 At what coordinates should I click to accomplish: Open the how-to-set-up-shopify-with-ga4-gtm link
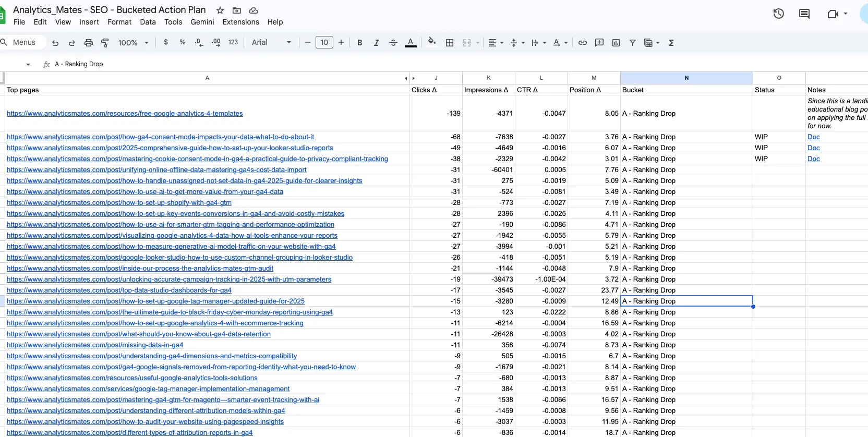click(119, 202)
